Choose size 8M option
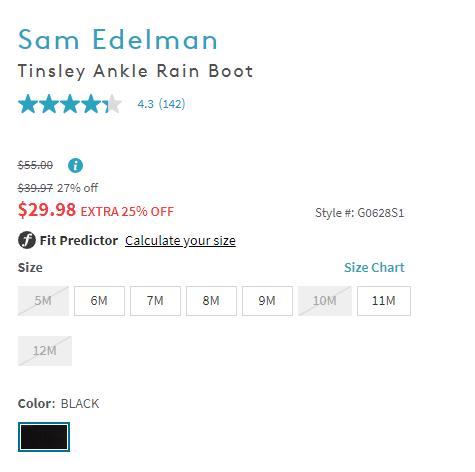 click(211, 301)
